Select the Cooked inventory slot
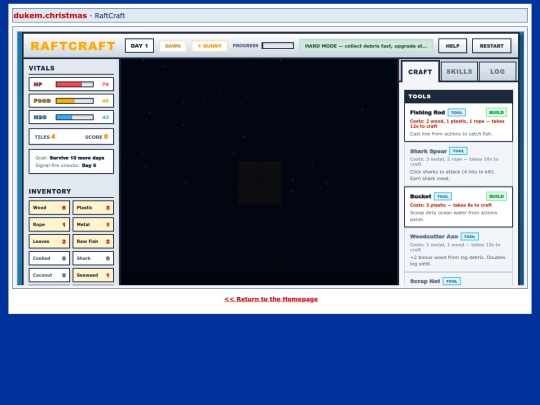 49,258
